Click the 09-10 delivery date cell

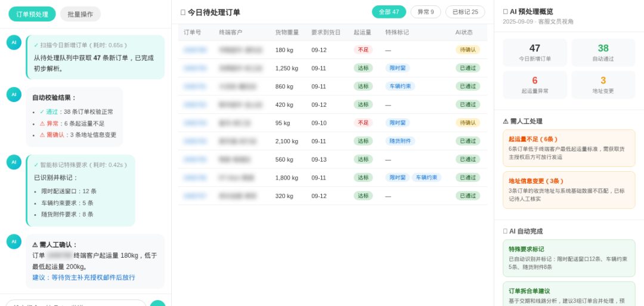(x=318, y=123)
